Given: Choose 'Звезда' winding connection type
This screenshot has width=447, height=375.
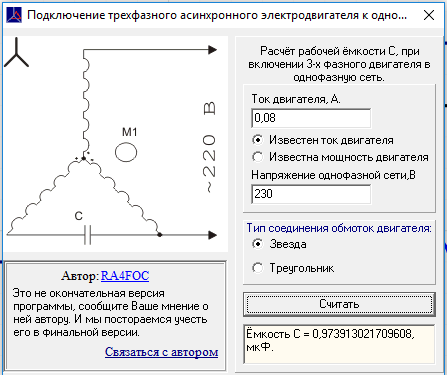Looking at the screenshot, I should tap(279, 244).
